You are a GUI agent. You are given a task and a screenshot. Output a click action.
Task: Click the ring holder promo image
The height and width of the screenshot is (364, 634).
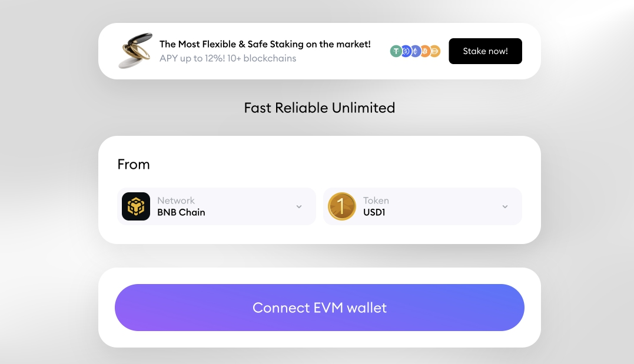[135, 51]
